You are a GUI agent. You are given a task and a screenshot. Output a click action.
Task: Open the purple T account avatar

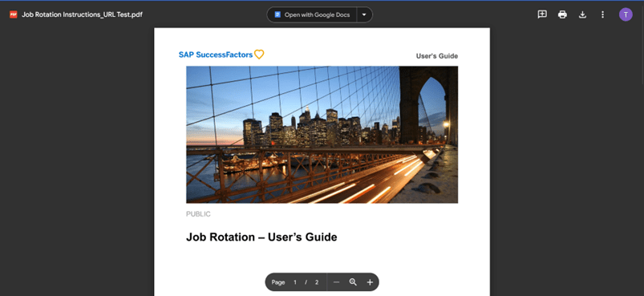coord(626,14)
